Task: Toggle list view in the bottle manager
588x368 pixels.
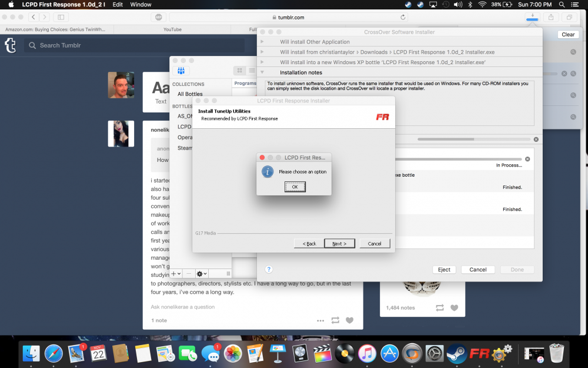Action: [x=253, y=70]
